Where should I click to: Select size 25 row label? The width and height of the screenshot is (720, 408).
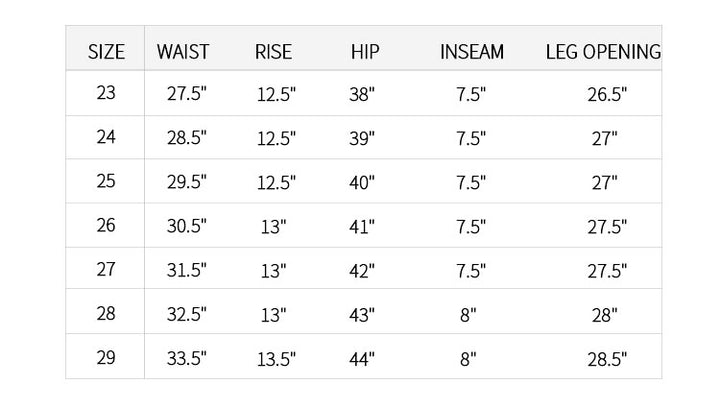pos(107,182)
